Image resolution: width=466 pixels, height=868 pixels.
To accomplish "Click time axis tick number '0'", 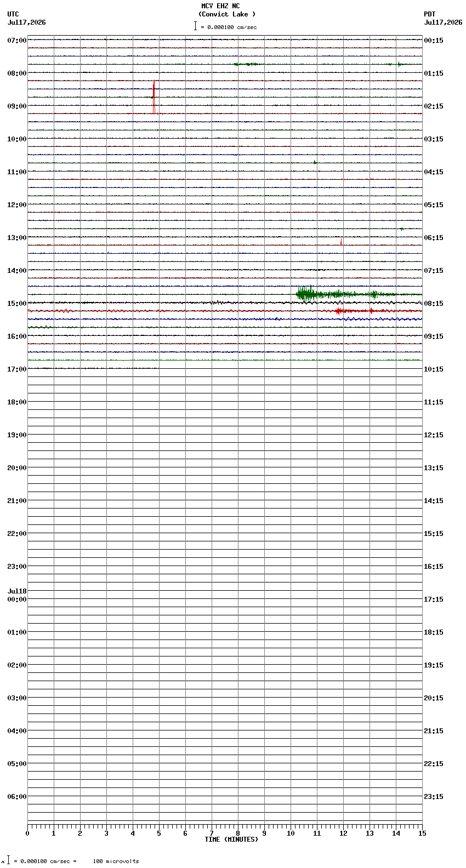I will [27, 833].
